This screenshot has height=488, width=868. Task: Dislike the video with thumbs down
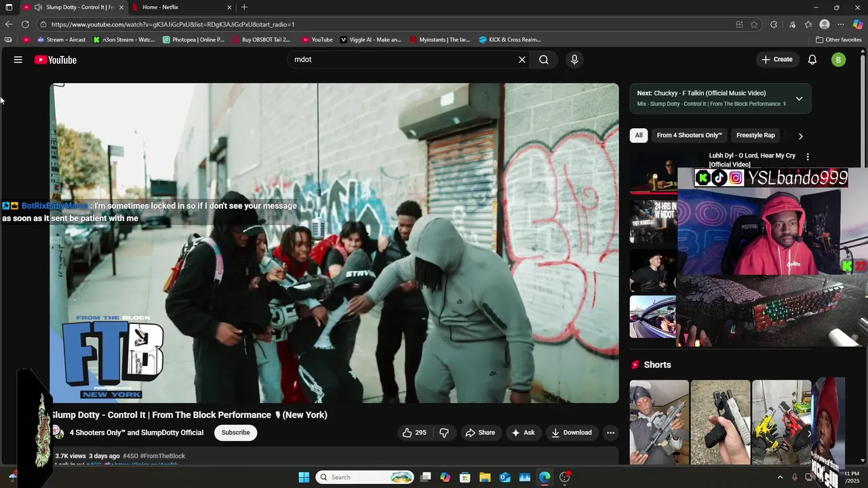(444, 432)
